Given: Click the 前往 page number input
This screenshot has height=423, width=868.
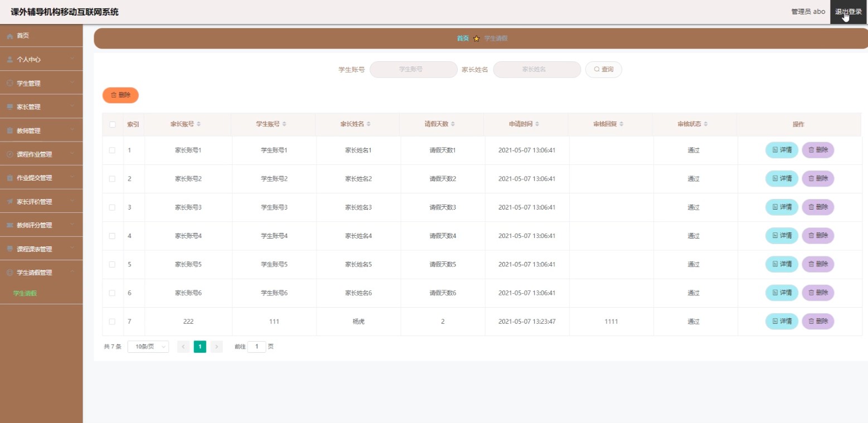Looking at the screenshot, I should pyautogui.click(x=256, y=347).
